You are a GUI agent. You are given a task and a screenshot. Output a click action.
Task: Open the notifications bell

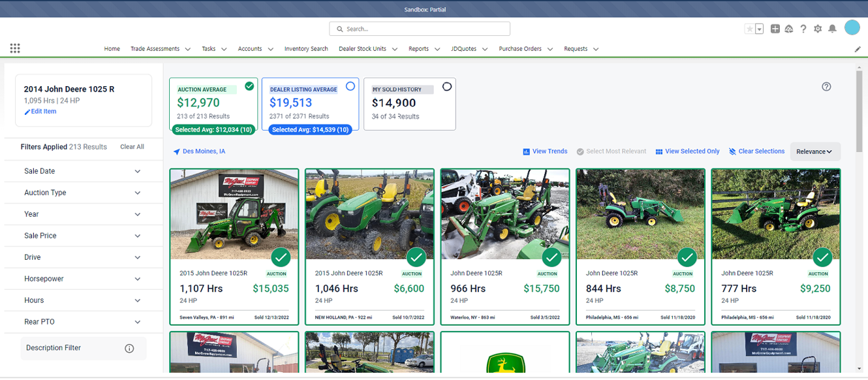pos(832,29)
